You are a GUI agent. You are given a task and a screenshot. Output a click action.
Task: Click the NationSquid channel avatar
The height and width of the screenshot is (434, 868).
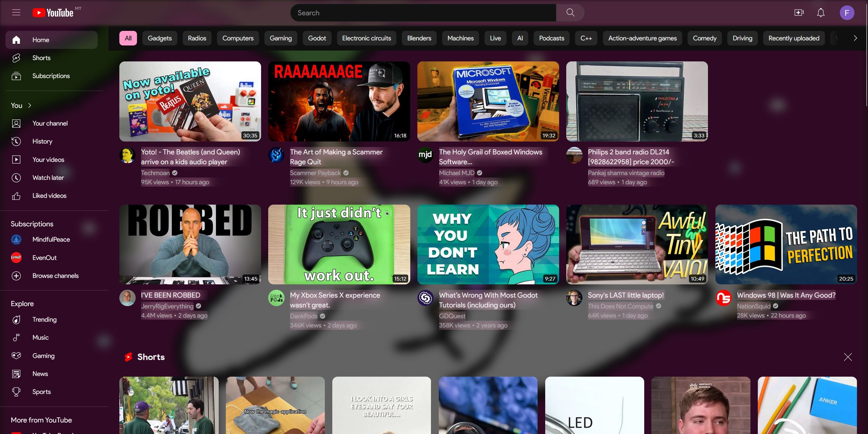(724, 298)
